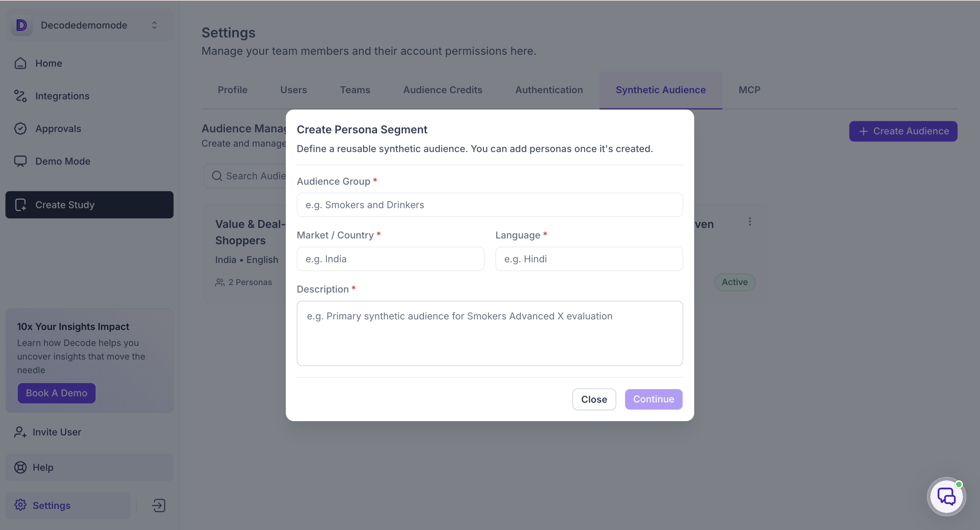Viewport: 980px width, 530px height.
Task: Click the Home icon in sidebar
Action: [20, 64]
